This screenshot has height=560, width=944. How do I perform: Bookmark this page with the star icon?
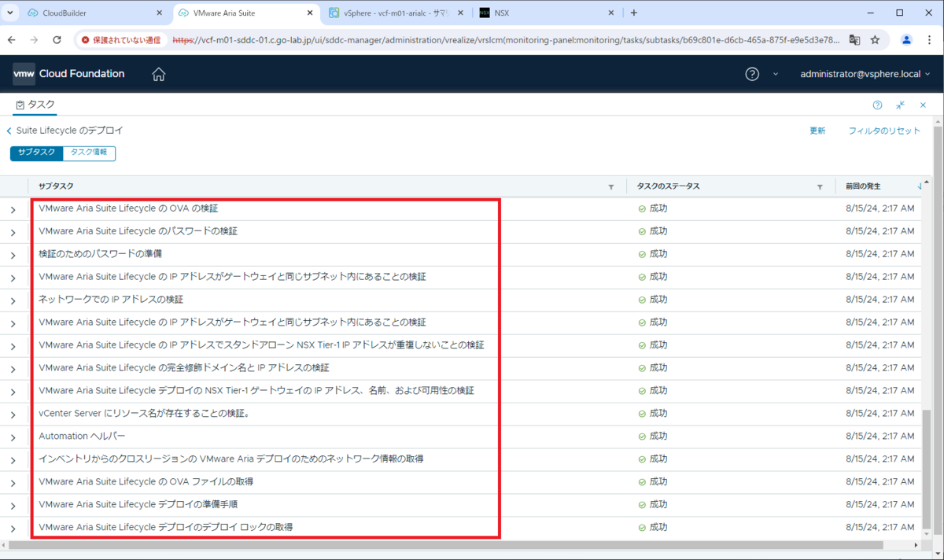(x=875, y=39)
